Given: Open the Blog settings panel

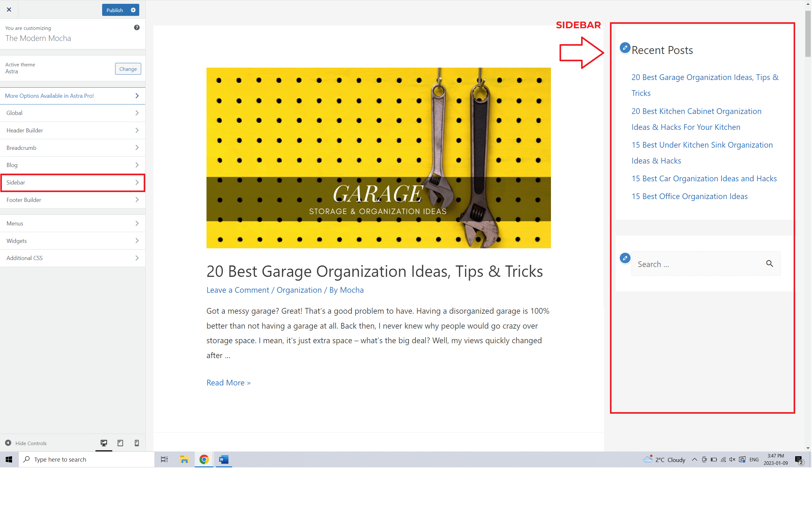Looking at the screenshot, I should 72,165.
